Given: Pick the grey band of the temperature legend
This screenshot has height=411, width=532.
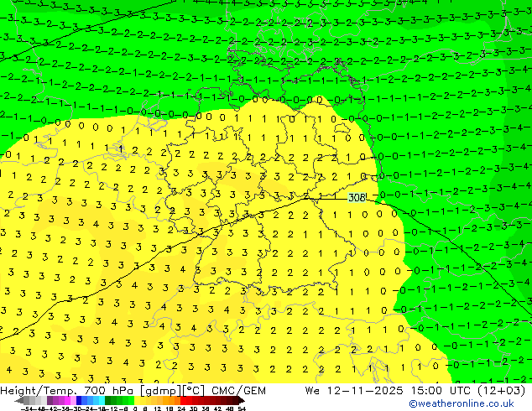Looking at the screenshot, I should coord(35,400).
